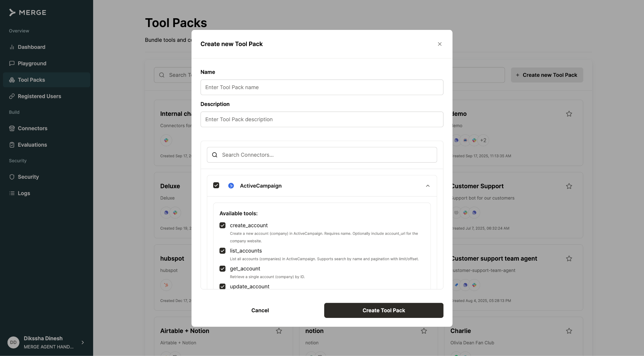Click the create_account tool label

tap(249, 225)
